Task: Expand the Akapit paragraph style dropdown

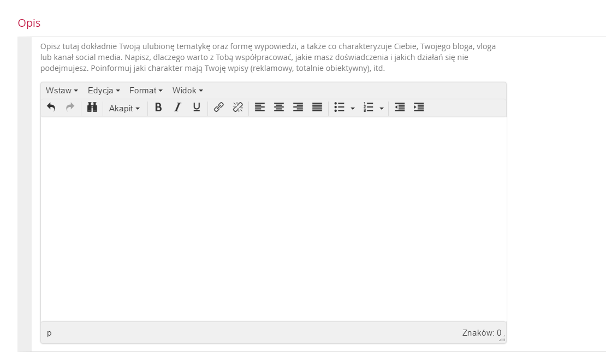Action: coord(124,108)
